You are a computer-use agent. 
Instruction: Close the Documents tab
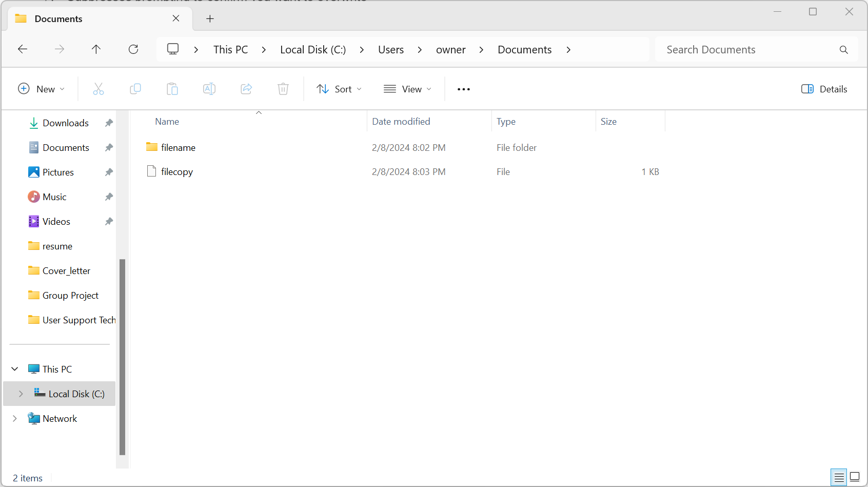[x=176, y=18]
